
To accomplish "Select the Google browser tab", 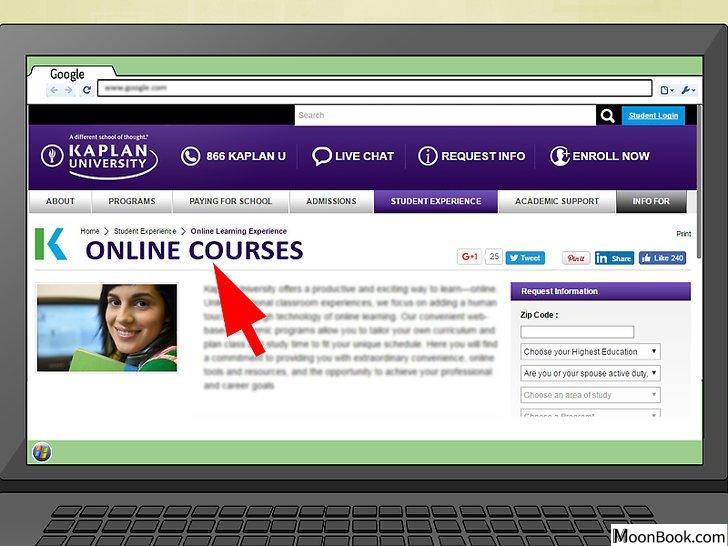I will [72, 74].
